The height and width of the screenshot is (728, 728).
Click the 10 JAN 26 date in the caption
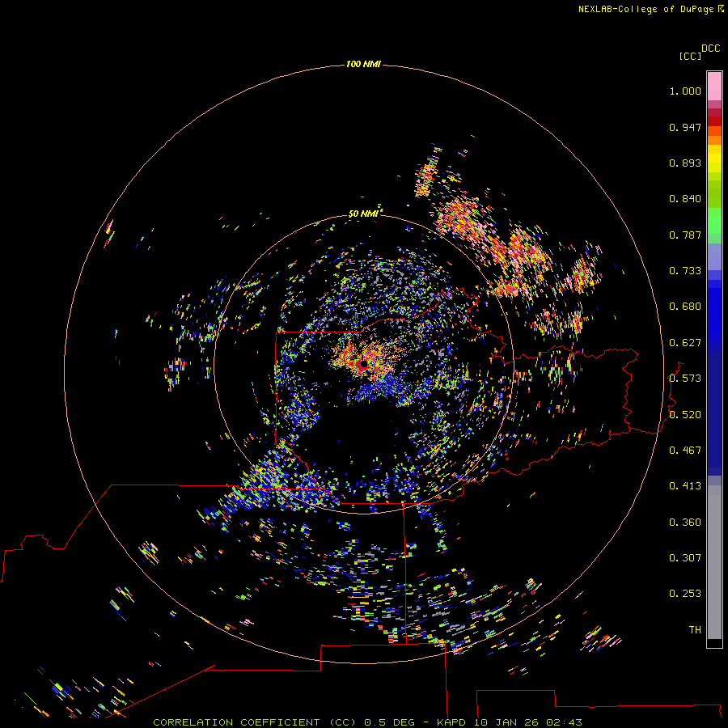coord(506,722)
